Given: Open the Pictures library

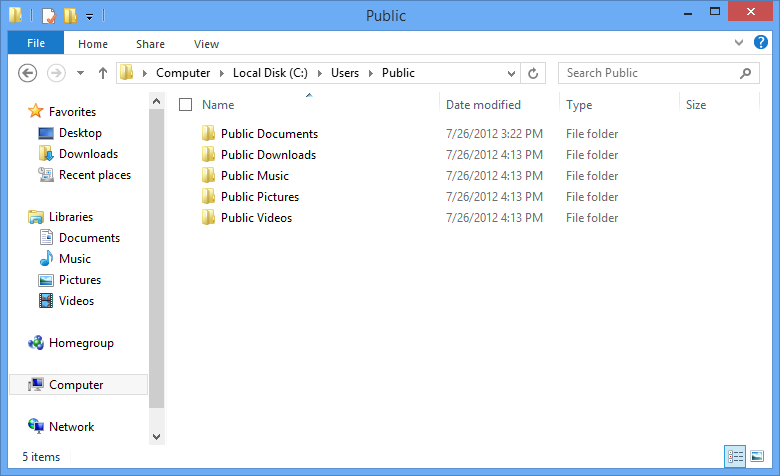Looking at the screenshot, I should pyautogui.click(x=80, y=280).
